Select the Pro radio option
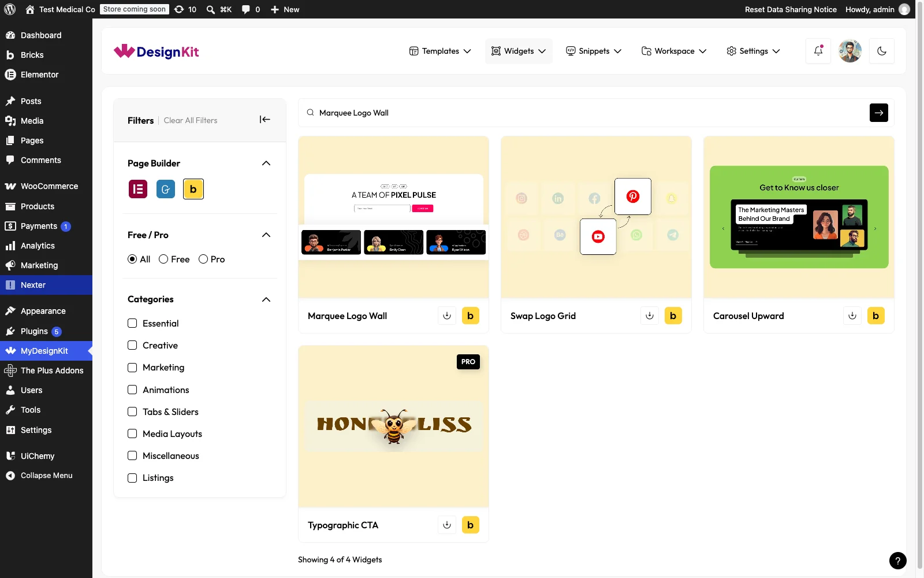 (203, 259)
